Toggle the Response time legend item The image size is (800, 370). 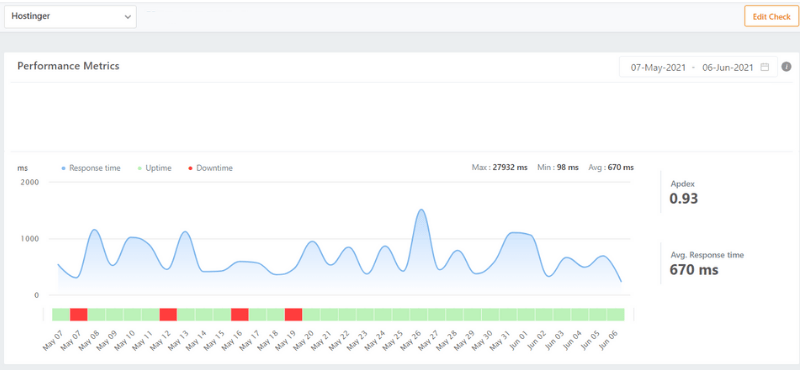point(91,168)
